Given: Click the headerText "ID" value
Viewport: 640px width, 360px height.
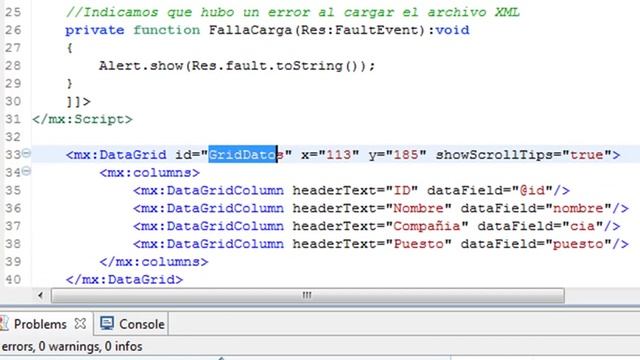Looking at the screenshot, I should 401,190.
